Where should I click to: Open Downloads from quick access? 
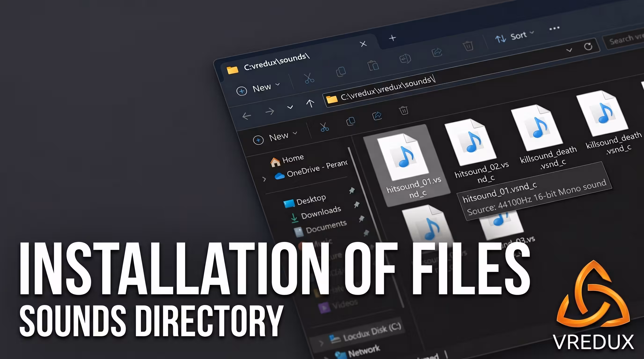click(316, 214)
